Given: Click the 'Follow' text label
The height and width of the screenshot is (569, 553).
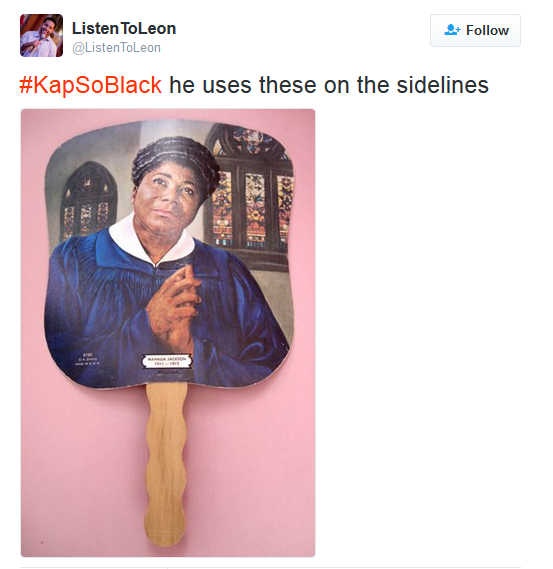Looking at the screenshot, I should tap(487, 30).
